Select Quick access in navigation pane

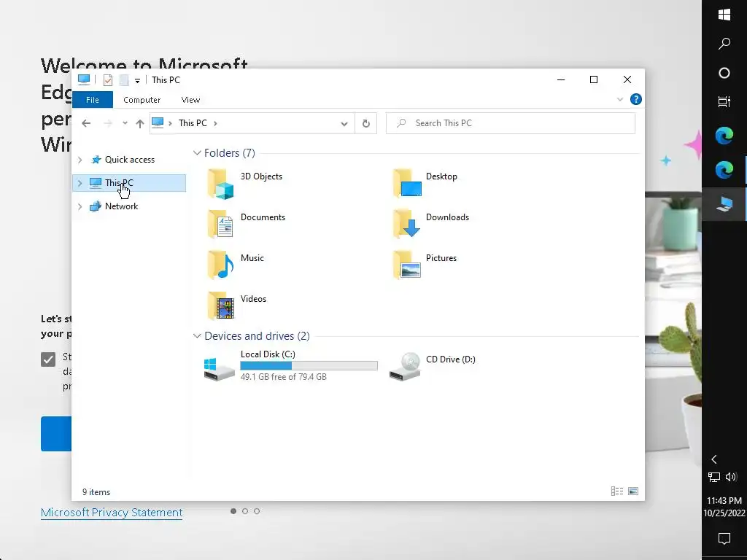click(130, 160)
